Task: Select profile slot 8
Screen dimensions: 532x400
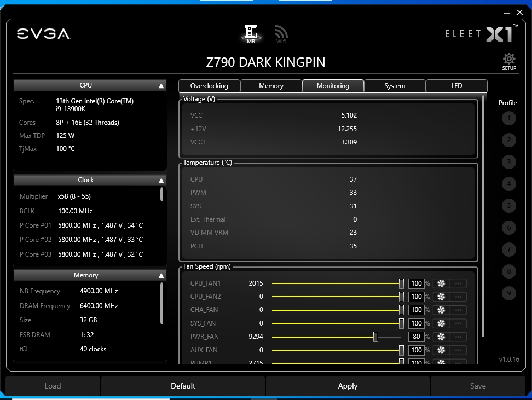Action: (x=508, y=271)
